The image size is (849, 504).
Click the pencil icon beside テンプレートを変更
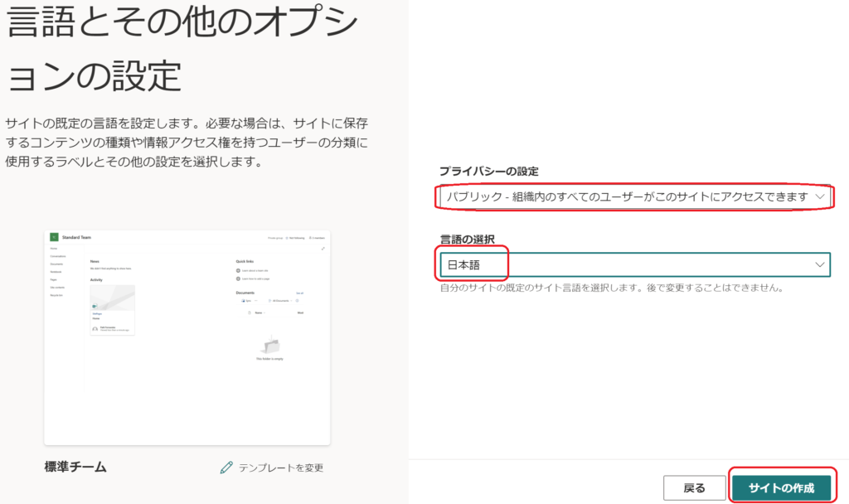(x=226, y=468)
